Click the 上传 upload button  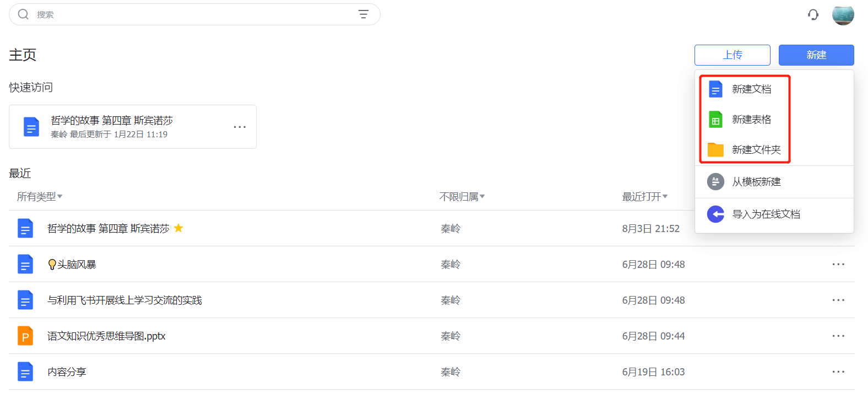[733, 55]
